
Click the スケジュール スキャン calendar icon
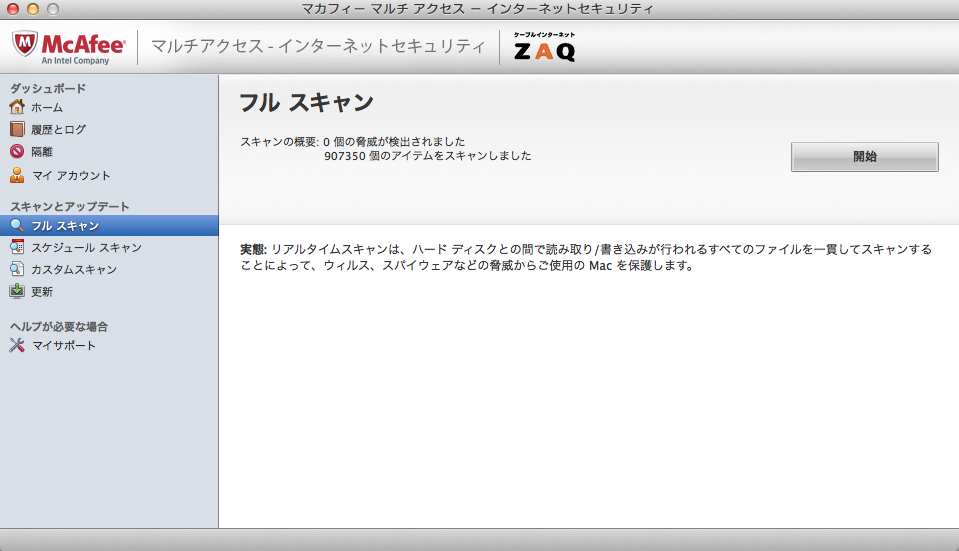(x=17, y=247)
